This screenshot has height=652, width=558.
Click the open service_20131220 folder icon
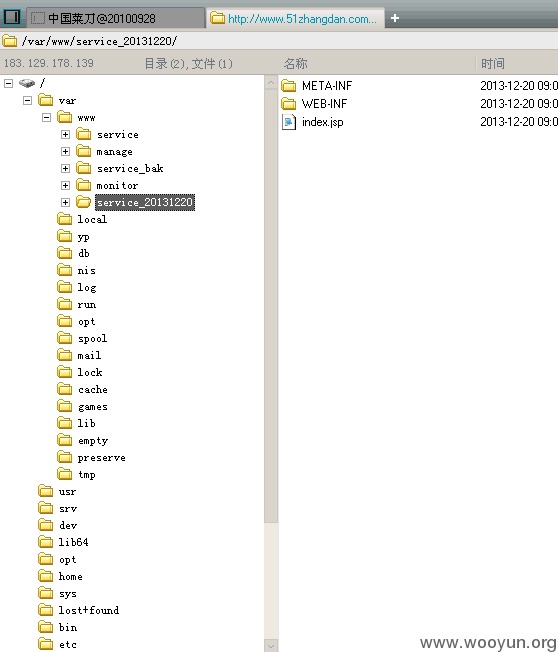coord(84,202)
